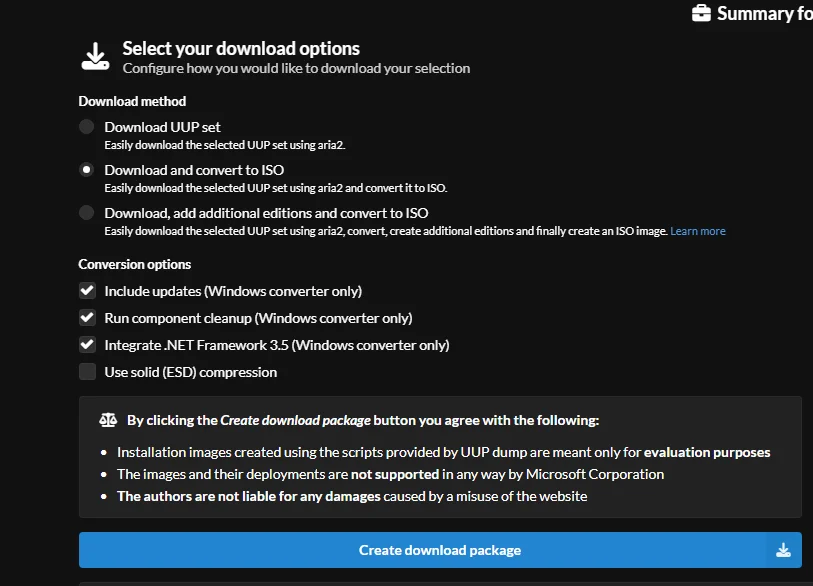
Task: Choose the Download and convert to ISO radio
Action: click(87, 170)
